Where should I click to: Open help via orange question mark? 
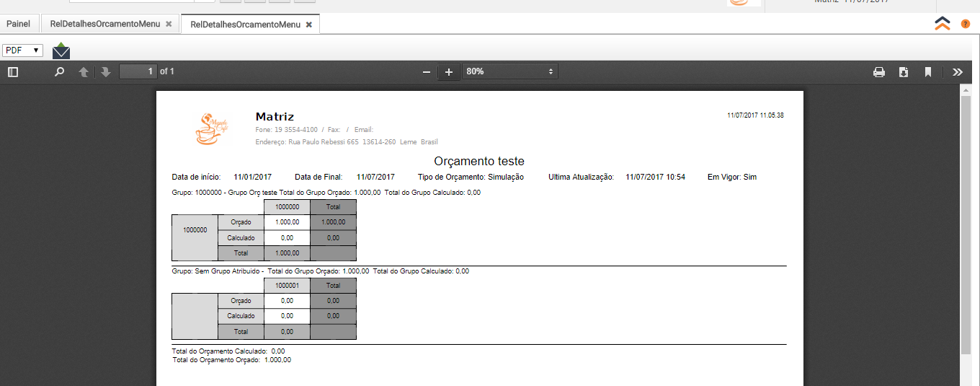coord(966,24)
